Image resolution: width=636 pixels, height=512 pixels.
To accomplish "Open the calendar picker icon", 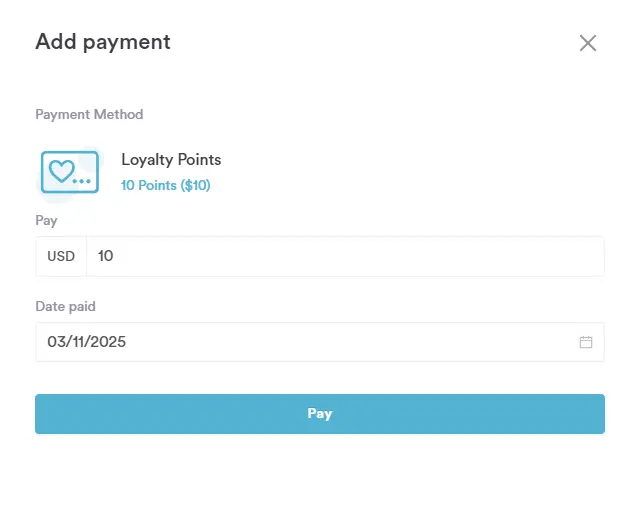I will pos(586,342).
